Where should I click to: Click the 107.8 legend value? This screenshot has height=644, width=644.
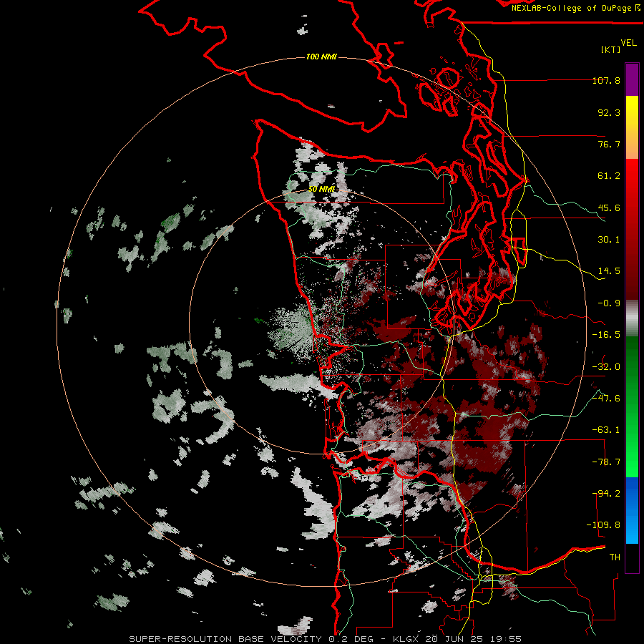(606, 80)
